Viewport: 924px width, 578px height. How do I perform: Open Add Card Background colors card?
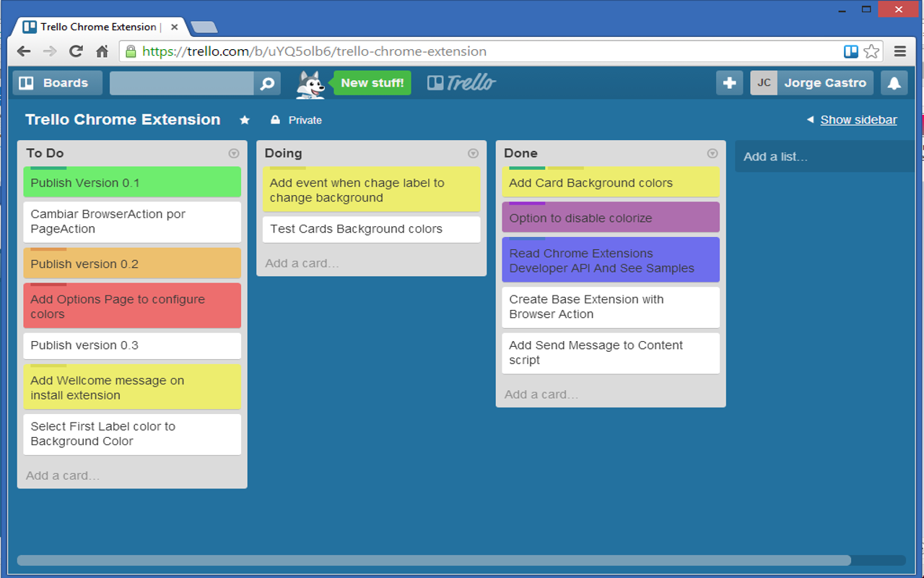(611, 182)
